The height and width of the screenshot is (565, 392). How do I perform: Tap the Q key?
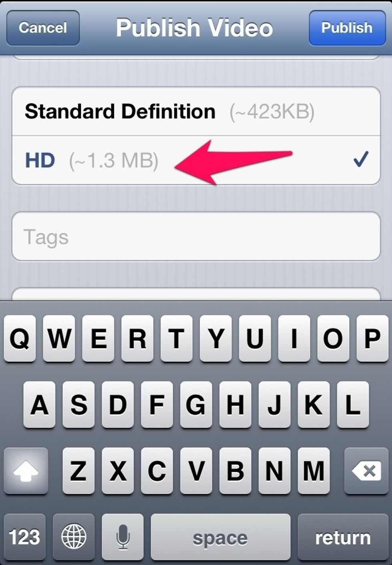[x=20, y=339]
